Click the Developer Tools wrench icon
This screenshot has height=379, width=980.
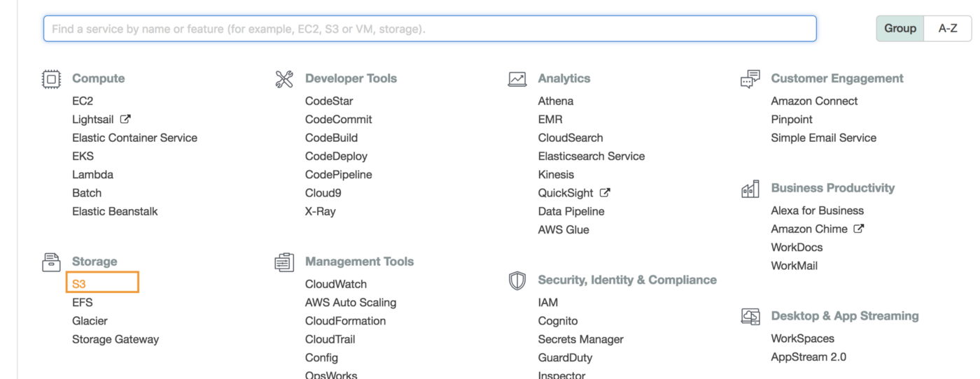pos(284,79)
